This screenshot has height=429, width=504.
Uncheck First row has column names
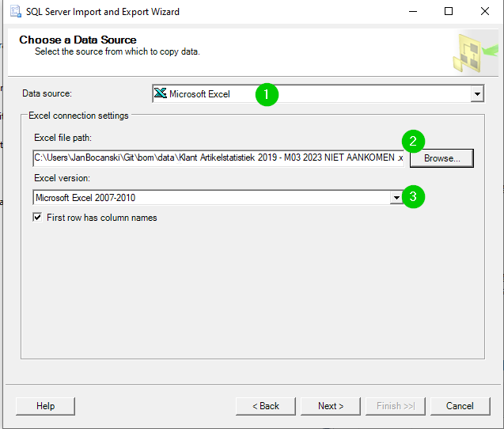(x=38, y=218)
